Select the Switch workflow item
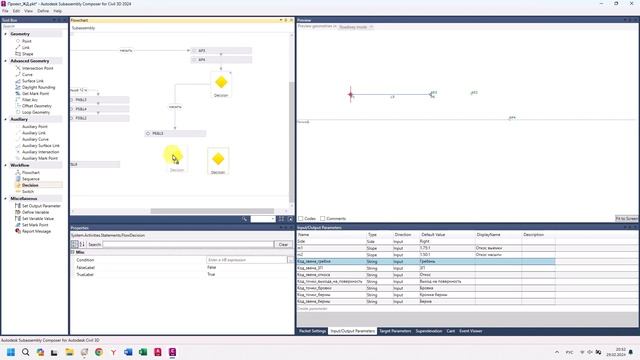The height and width of the screenshot is (360, 640). pos(28,191)
